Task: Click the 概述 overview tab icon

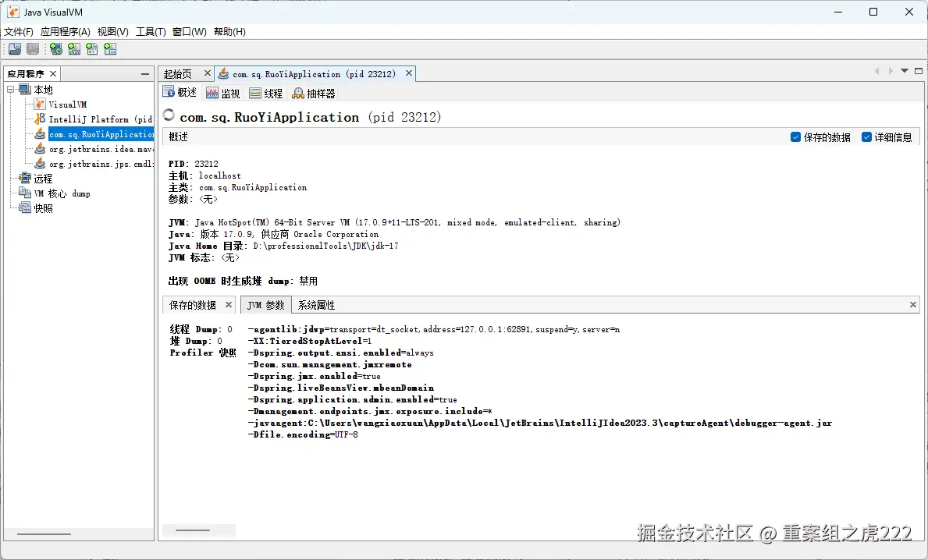Action: (169, 92)
